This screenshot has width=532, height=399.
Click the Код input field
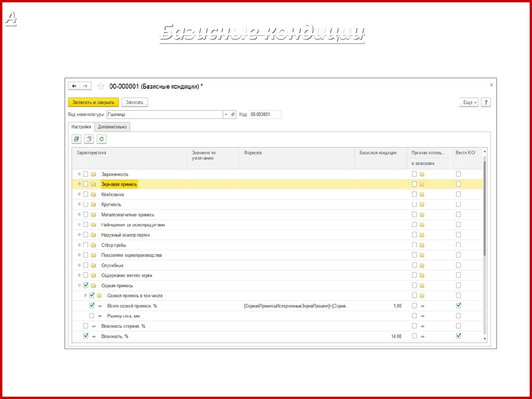click(265, 114)
